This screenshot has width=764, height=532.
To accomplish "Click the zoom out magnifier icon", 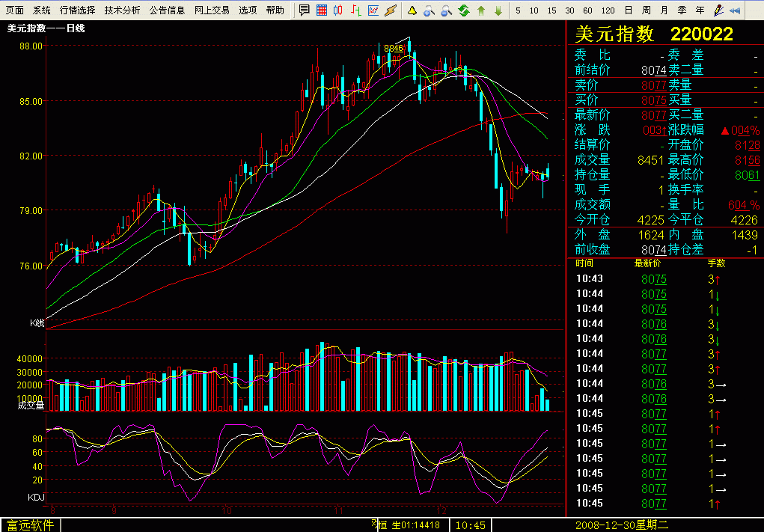I will point(446,10).
